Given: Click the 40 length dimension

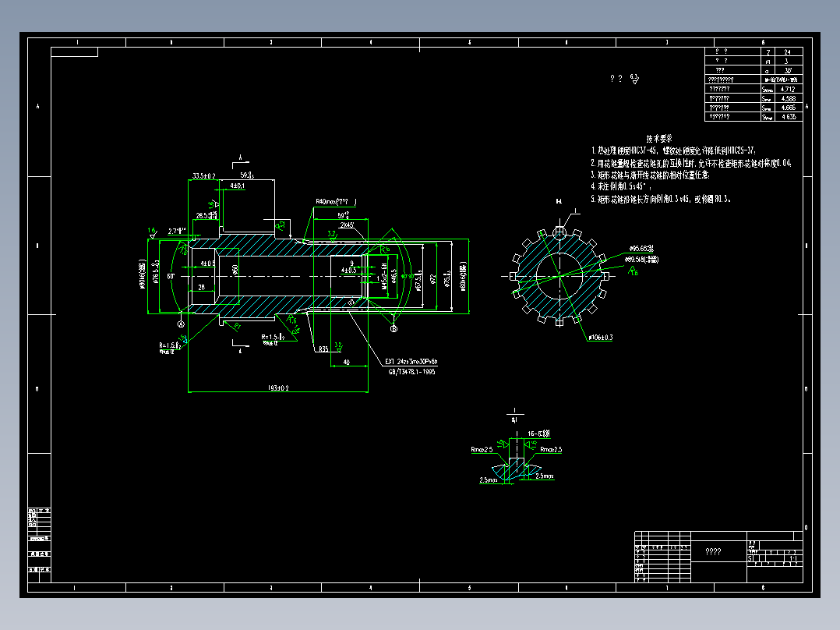Looking at the screenshot, I should point(346,363).
